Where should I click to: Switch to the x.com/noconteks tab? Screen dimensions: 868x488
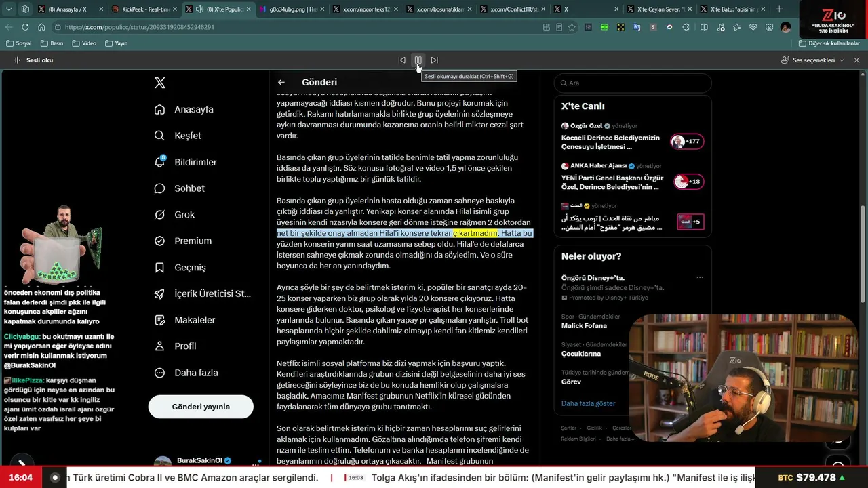pyautogui.click(x=366, y=9)
